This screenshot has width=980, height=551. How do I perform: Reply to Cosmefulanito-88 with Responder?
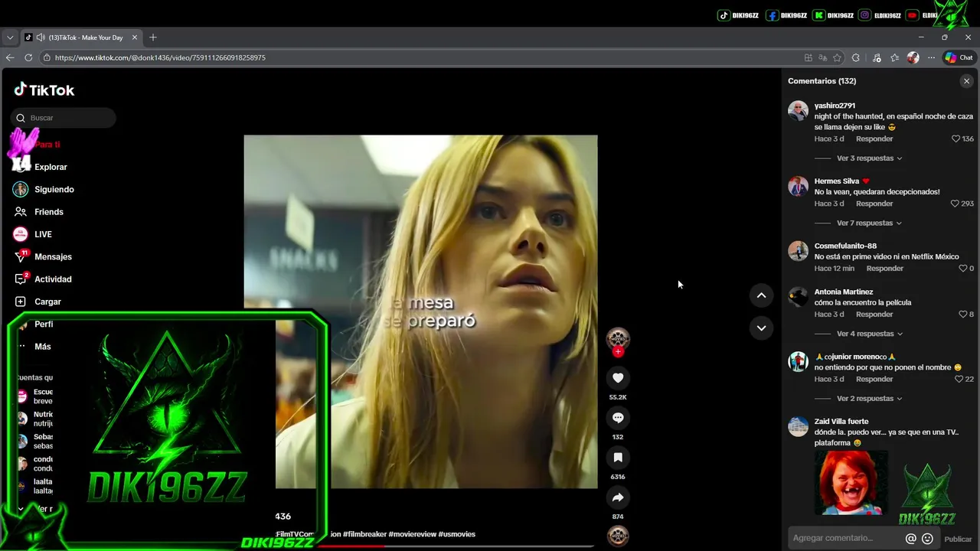(885, 269)
